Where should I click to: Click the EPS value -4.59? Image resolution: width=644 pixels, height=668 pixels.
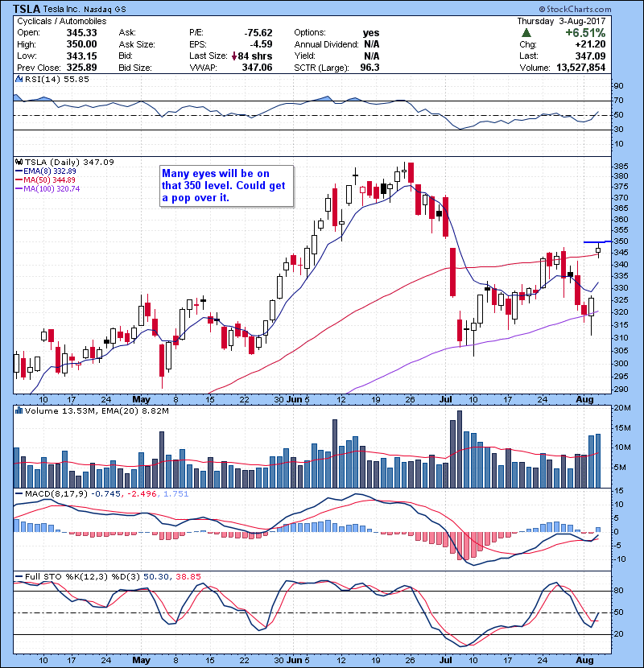coord(261,44)
